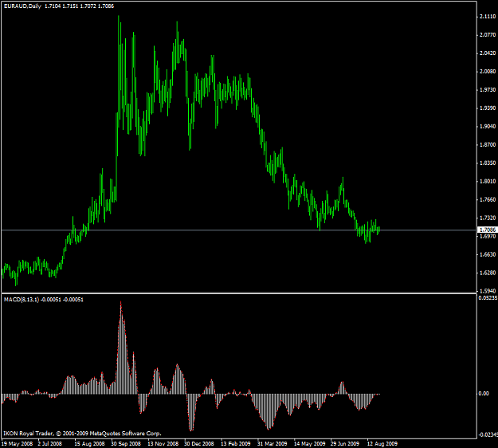Click the 31 Mar 2009 date label
Screen dimensions: 498x448
click(x=273, y=443)
